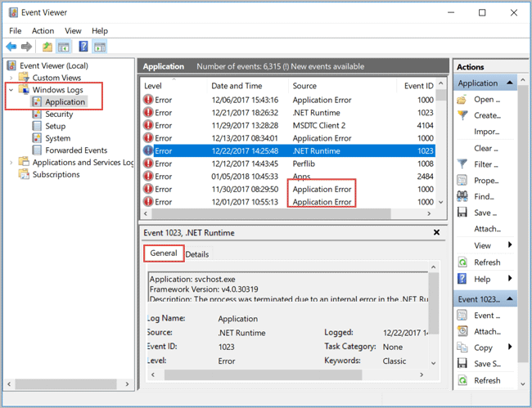
Task: Select event logged 12/21/2017 18:26:32
Action: pyautogui.click(x=288, y=113)
